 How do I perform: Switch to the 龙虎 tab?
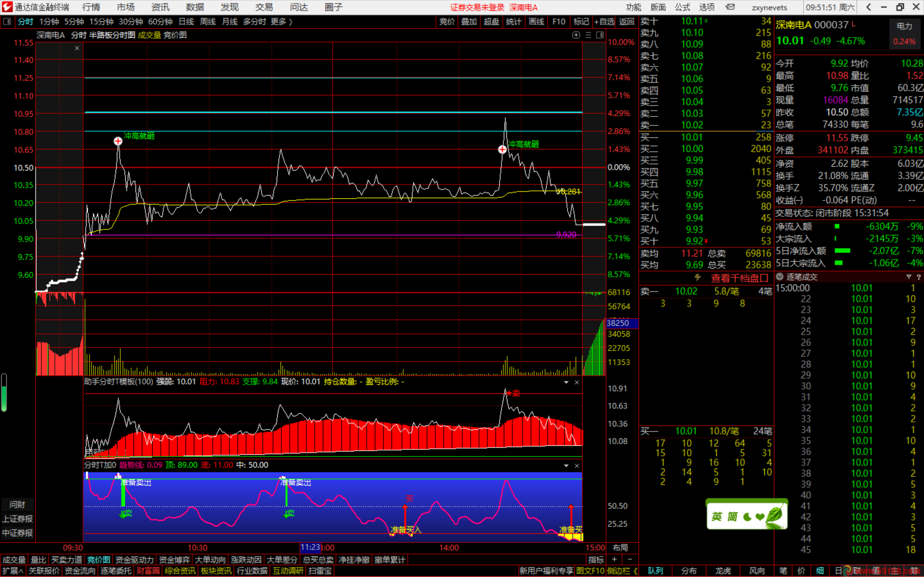[723, 571]
